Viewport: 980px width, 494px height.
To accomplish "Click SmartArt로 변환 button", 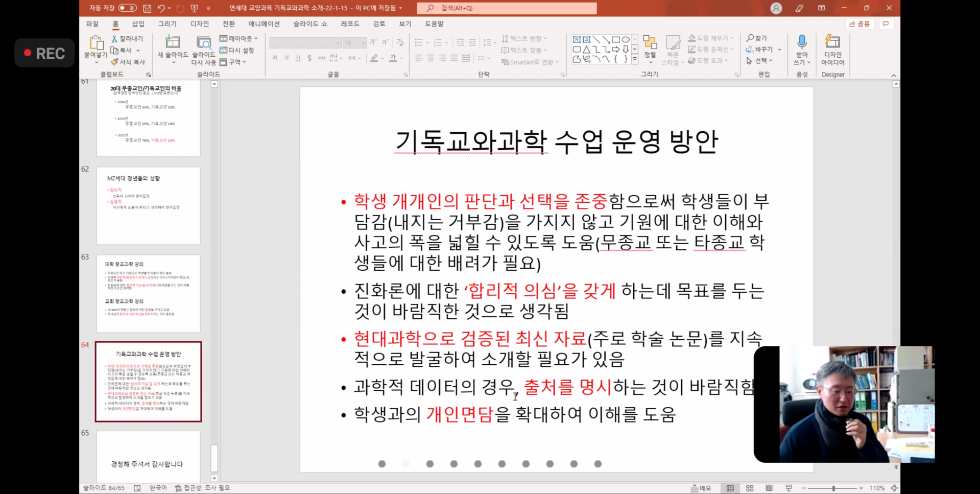I will (530, 62).
